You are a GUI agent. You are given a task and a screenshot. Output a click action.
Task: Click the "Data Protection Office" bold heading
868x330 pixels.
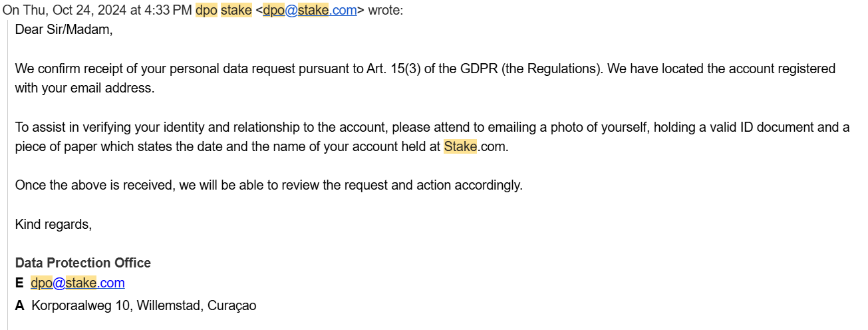(x=83, y=263)
